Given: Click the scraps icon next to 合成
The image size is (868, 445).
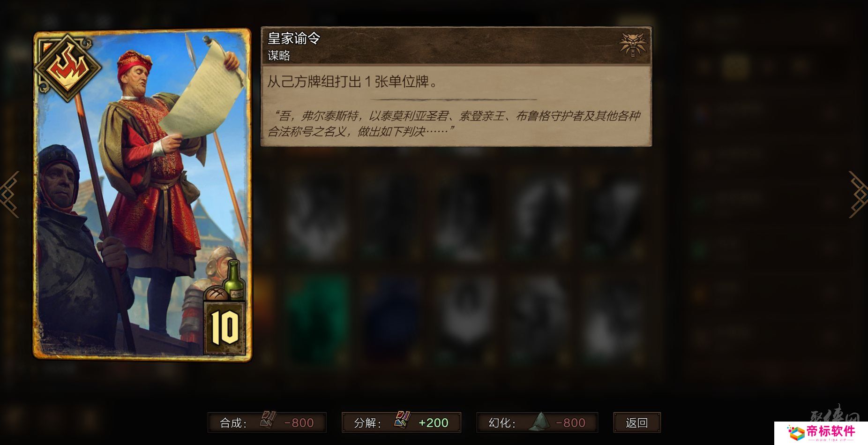Looking at the screenshot, I should click(268, 420).
